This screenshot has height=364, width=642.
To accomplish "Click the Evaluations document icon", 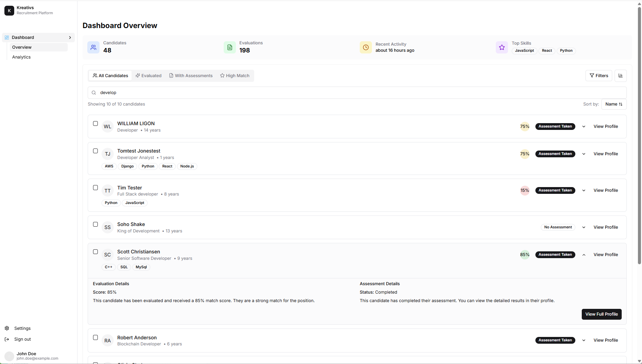I will [230, 47].
